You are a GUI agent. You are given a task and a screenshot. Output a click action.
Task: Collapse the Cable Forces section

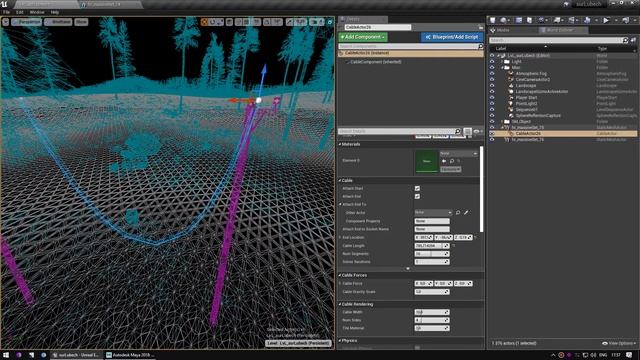[x=340, y=276]
